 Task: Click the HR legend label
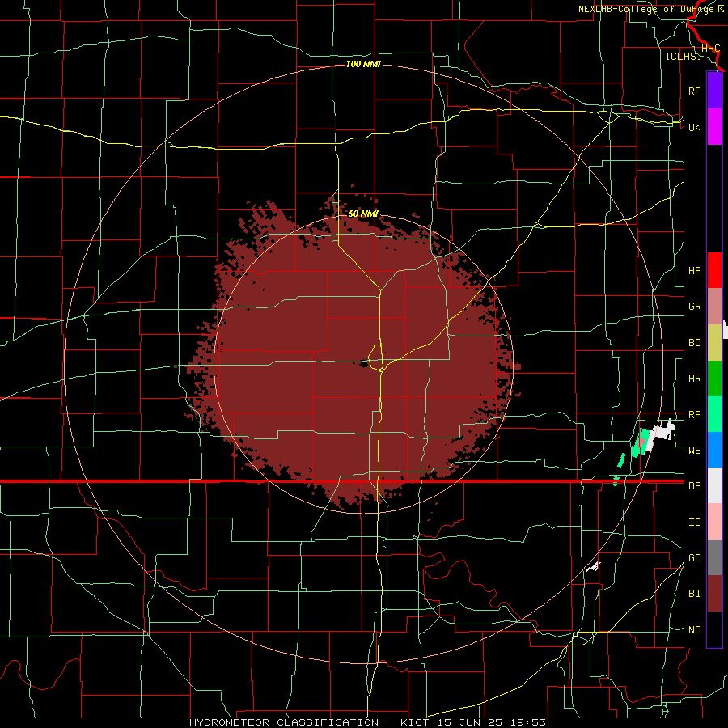[694, 379]
